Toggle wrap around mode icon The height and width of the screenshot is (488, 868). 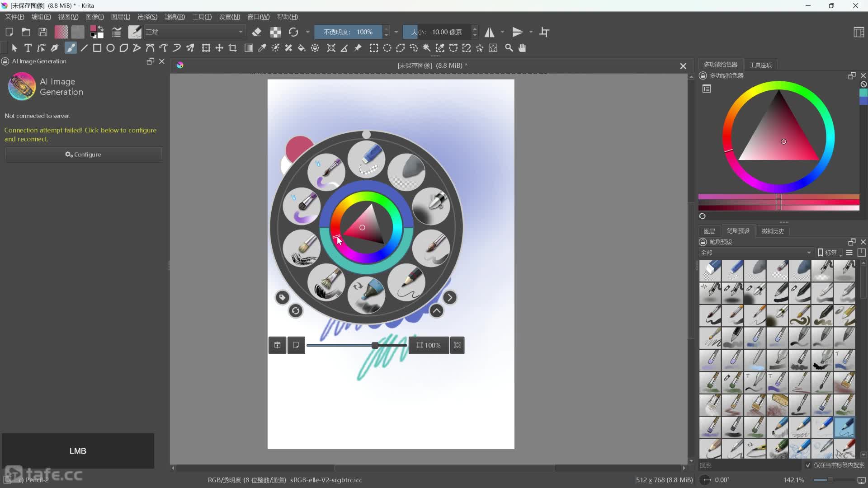[x=544, y=32]
